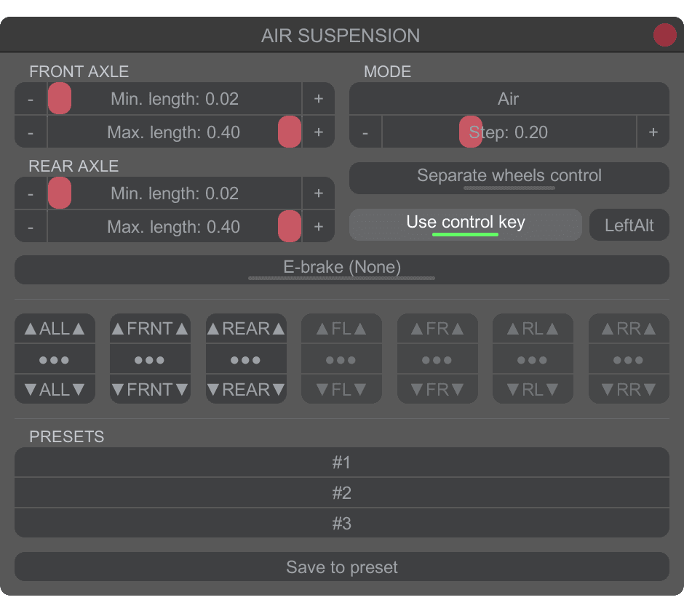Click the REAR middle dots button
This screenshot has width=684, height=616.
pos(246,359)
